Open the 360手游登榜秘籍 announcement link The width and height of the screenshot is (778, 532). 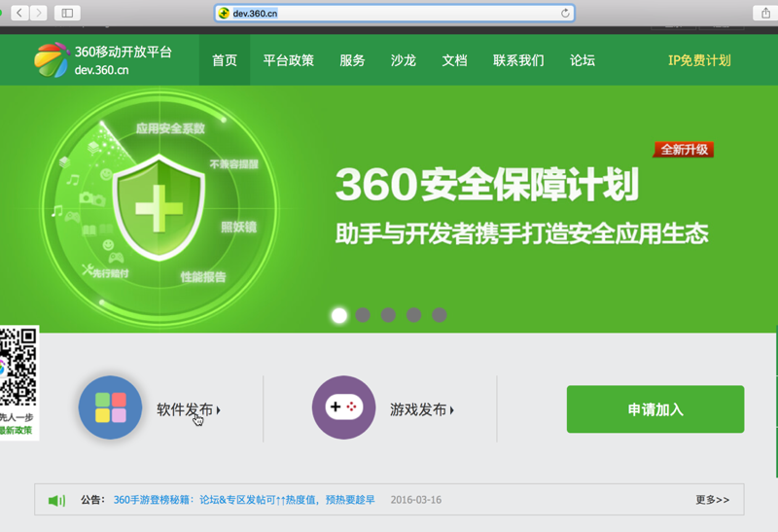coord(244,500)
